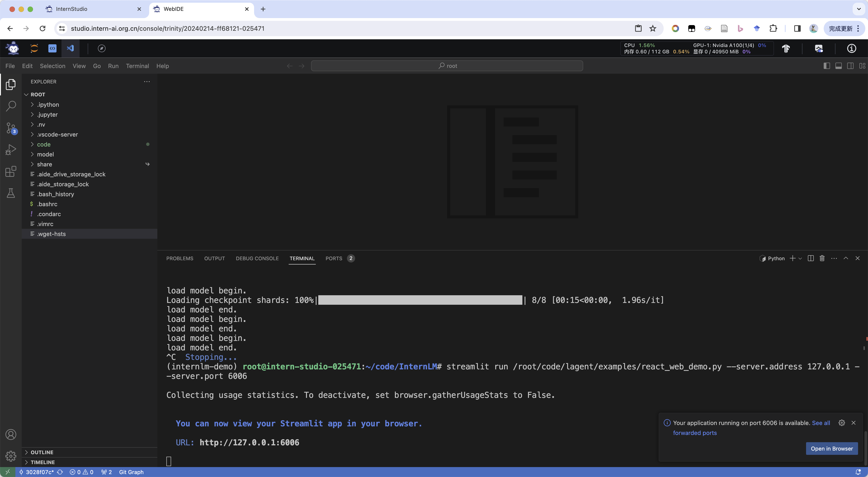Expand the OUTLINE section
Image resolution: width=868 pixels, height=477 pixels.
coord(42,452)
